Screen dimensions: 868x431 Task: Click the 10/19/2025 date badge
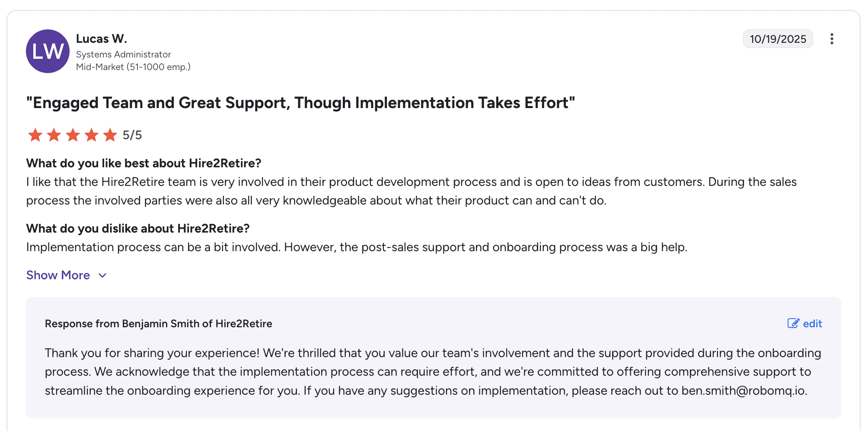click(778, 39)
